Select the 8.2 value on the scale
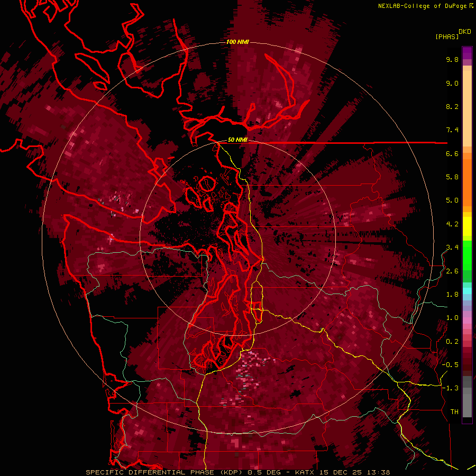 point(452,107)
